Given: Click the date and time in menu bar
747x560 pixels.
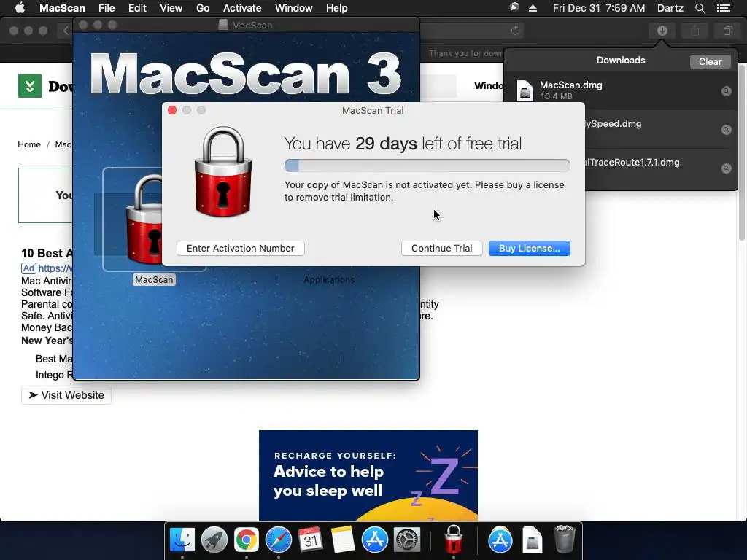Looking at the screenshot, I should [599, 8].
